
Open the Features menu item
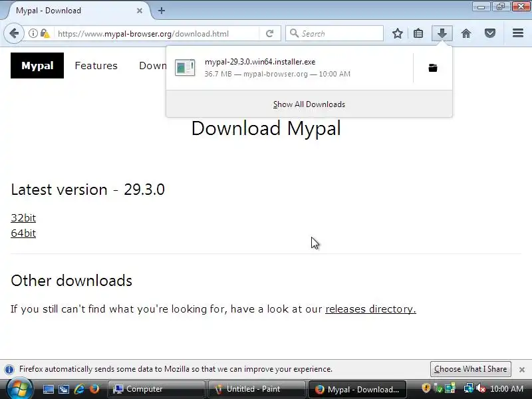(x=96, y=65)
